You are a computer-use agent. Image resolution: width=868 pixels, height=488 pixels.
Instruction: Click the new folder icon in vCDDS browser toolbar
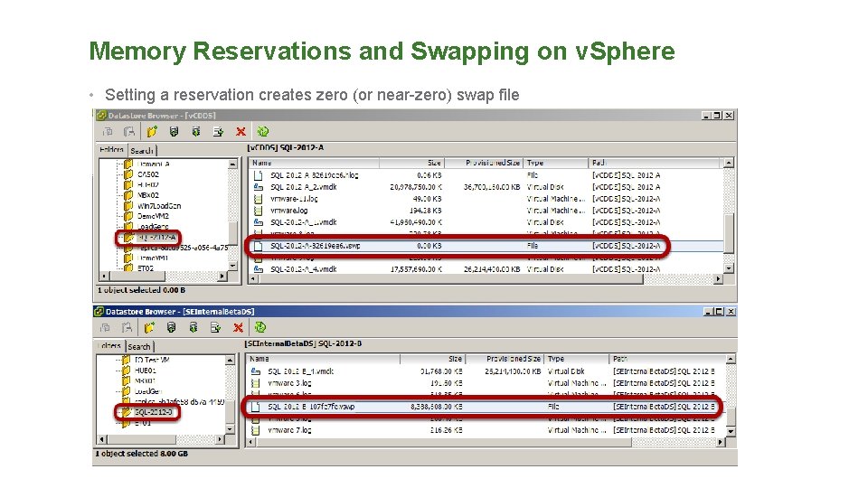pyautogui.click(x=152, y=132)
